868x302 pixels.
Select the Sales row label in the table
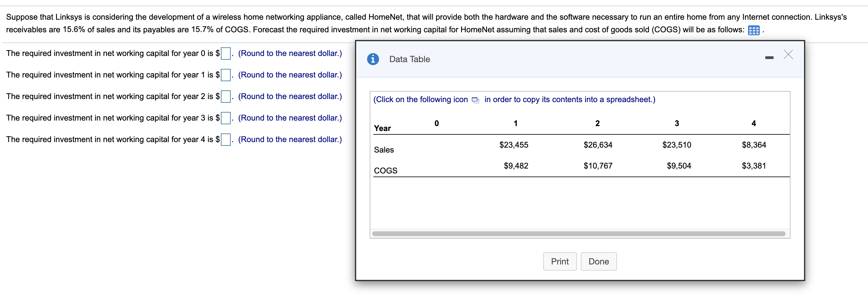[384, 150]
